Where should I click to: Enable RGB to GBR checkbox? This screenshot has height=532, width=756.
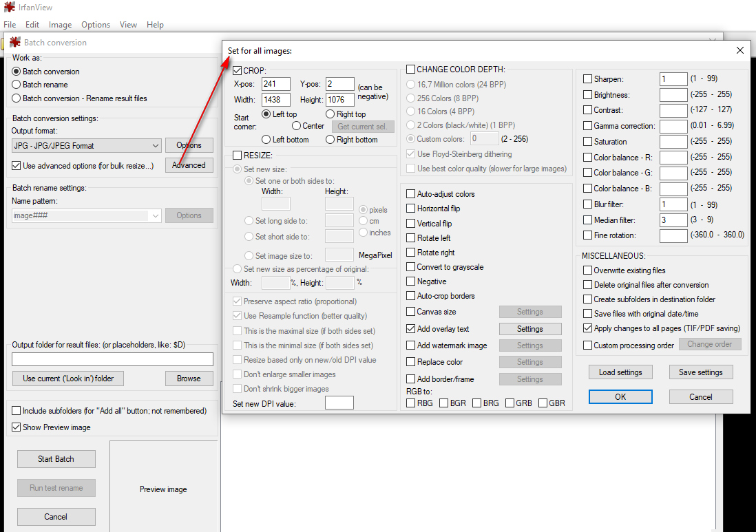point(543,403)
